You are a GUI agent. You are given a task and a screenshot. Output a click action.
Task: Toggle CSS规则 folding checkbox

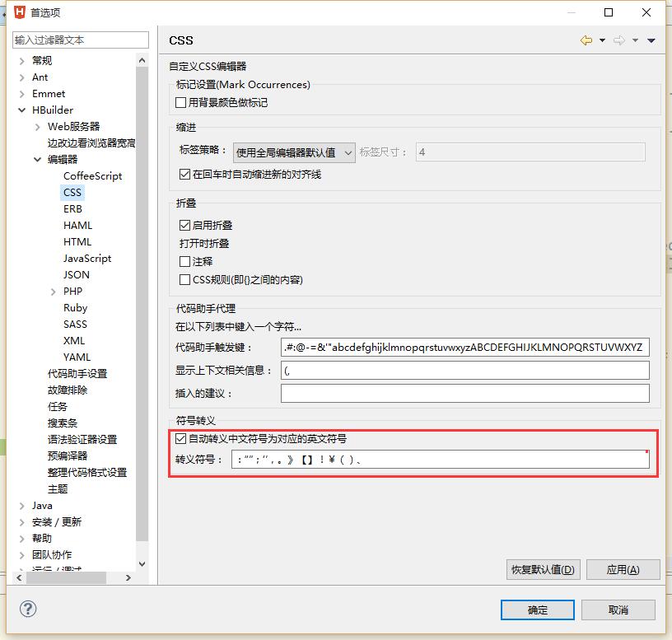pyautogui.click(x=184, y=279)
